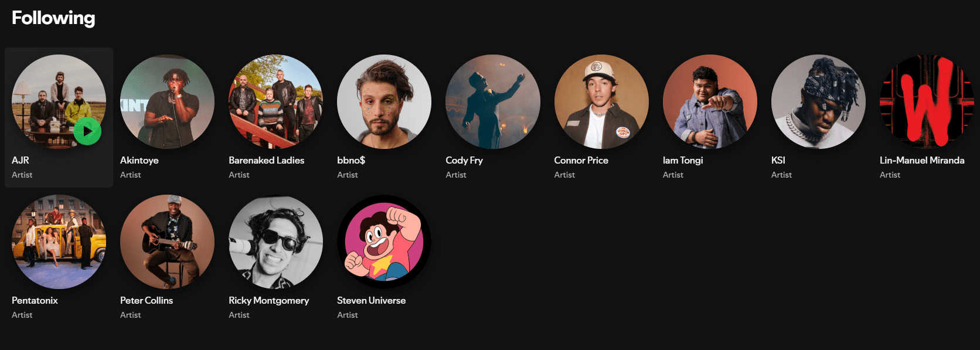Select Ricky Montgomery's black-and-white photo
The width and height of the screenshot is (980, 350).
[275, 242]
